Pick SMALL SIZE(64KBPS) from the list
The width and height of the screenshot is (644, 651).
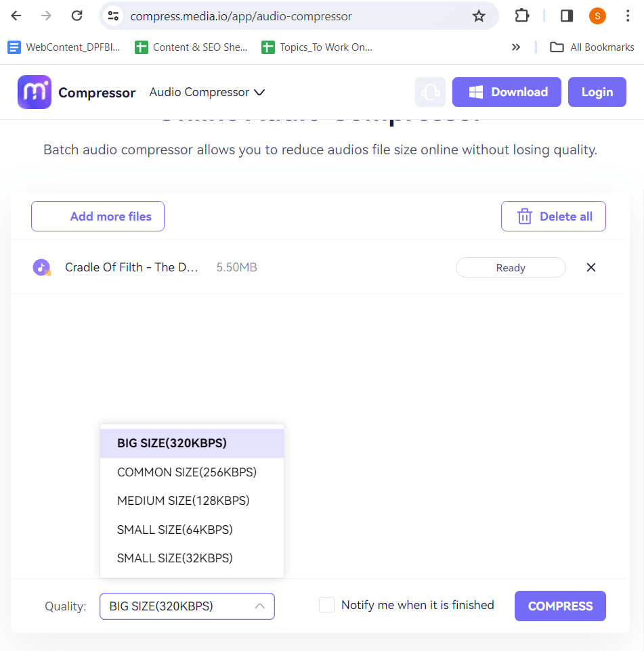(x=175, y=530)
